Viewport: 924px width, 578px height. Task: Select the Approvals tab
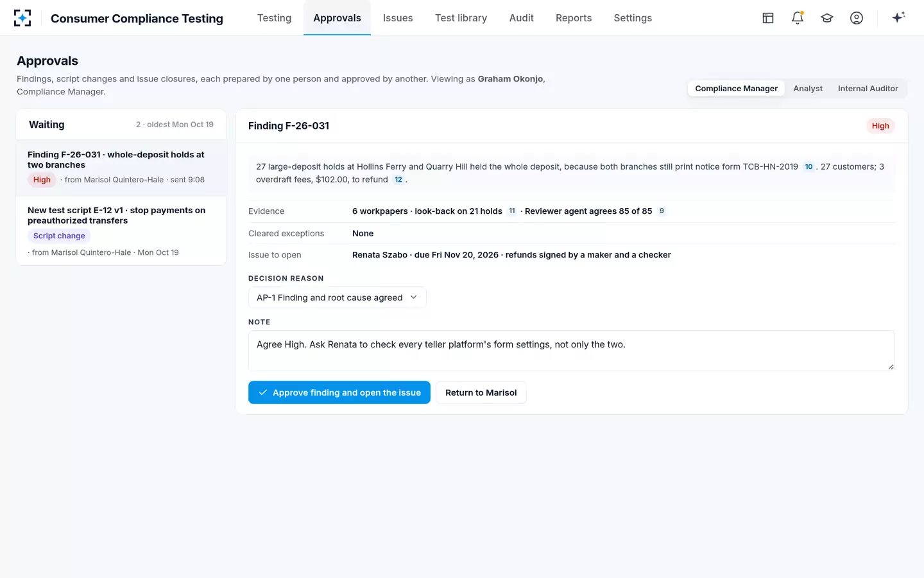[337, 18]
